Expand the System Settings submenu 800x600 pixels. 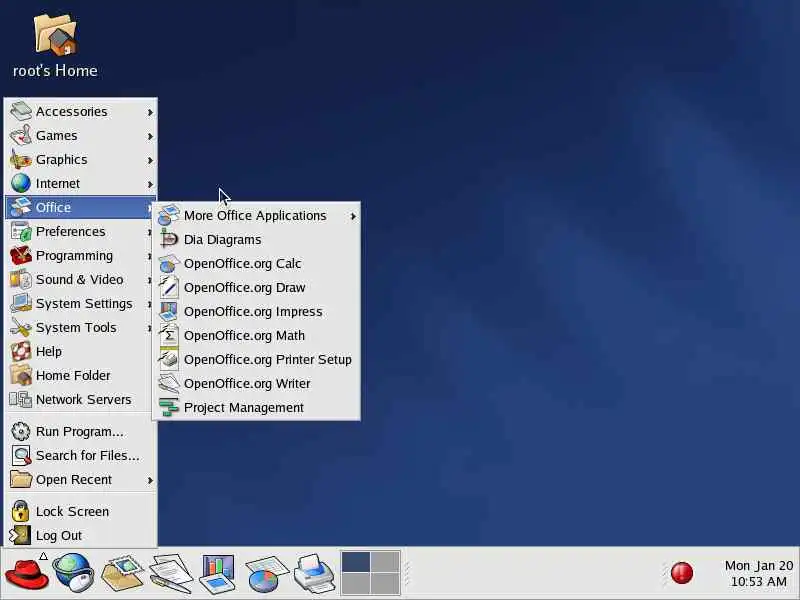[81, 303]
